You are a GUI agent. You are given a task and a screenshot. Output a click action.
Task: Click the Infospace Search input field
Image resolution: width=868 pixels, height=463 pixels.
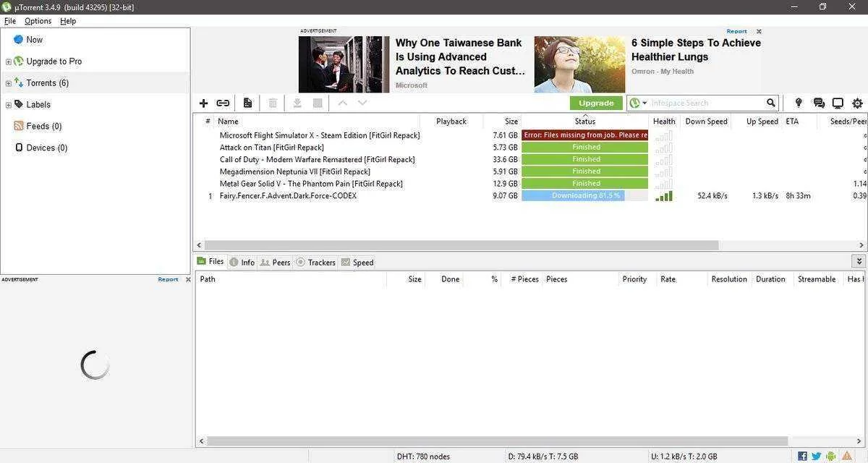707,103
